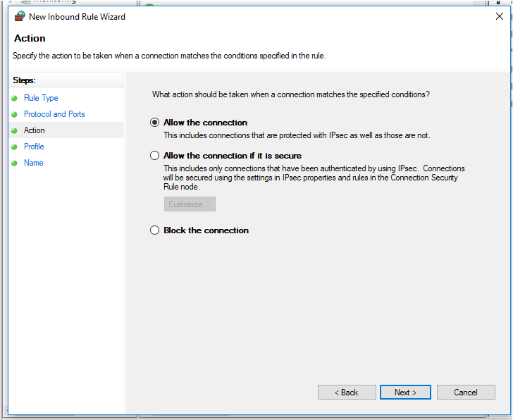Select the Action step in sidebar
This screenshot has height=420, width=513.
[34, 130]
